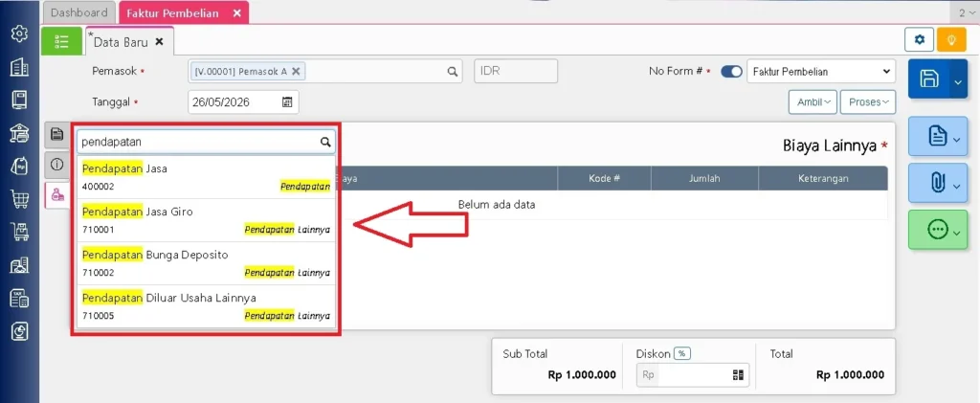Open the sales price tag module icon

point(19,166)
